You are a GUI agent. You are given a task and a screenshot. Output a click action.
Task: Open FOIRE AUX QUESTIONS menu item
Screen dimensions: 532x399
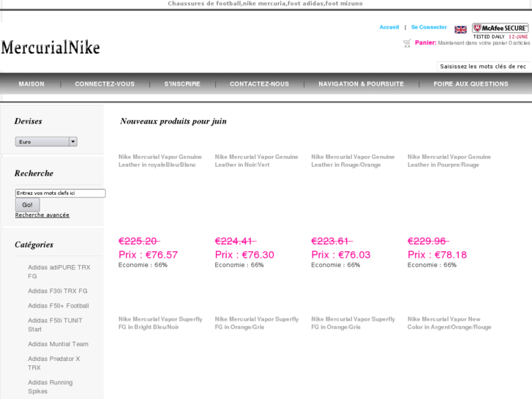click(x=471, y=84)
